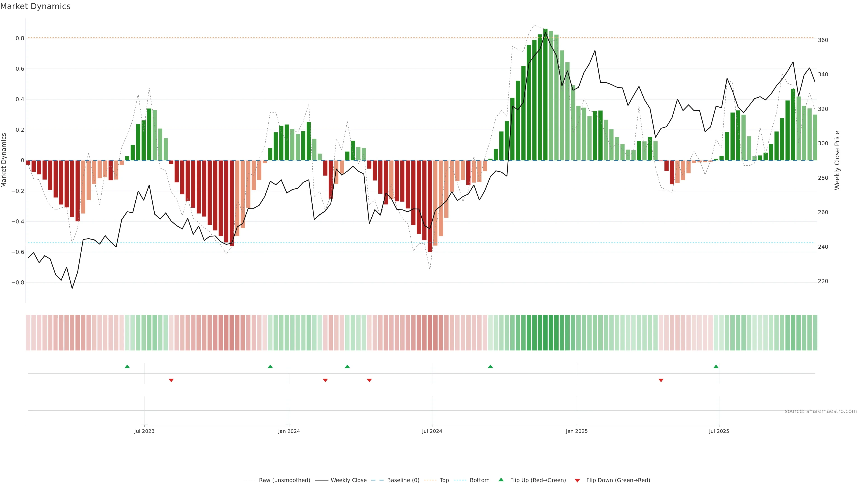Screen dimensions: 868x488
Task: Click the Weekly Close Price axis title
Action: click(x=837, y=160)
